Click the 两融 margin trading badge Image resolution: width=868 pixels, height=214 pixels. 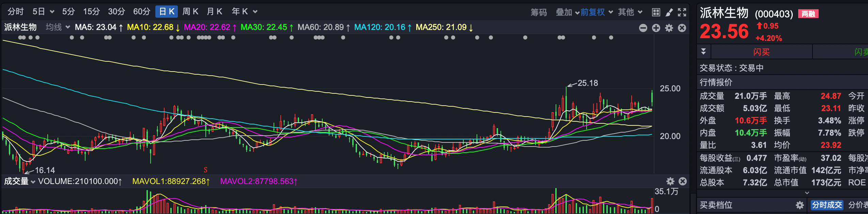(808, 14)
